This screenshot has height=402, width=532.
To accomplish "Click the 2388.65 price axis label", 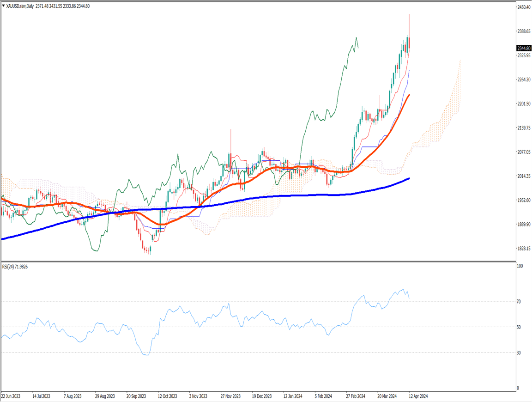I will 523,31.
